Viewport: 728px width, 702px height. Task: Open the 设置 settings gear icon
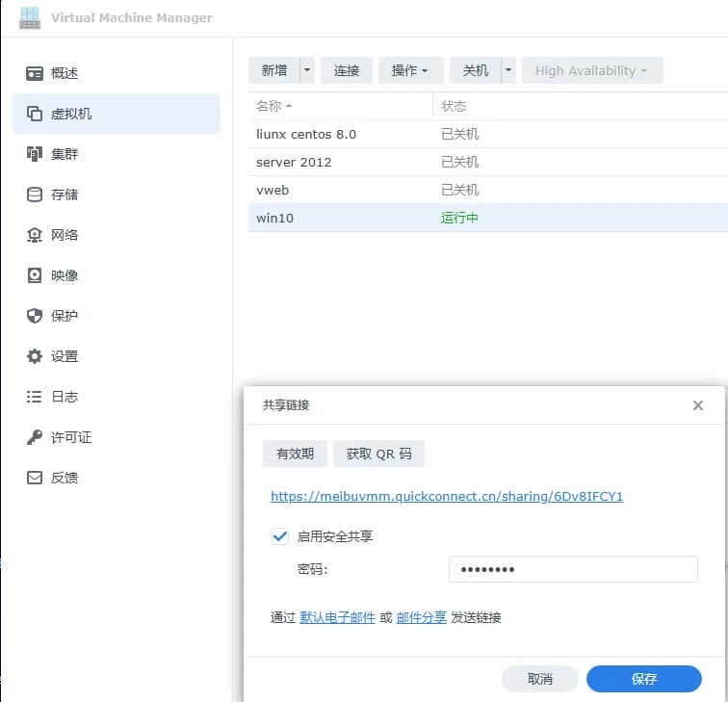click(x=35, y=356)
